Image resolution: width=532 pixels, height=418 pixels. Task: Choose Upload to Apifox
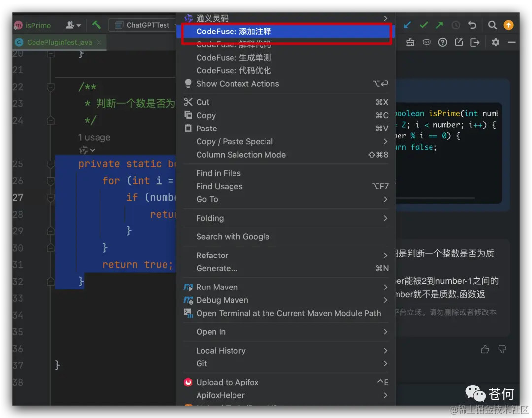285,382
